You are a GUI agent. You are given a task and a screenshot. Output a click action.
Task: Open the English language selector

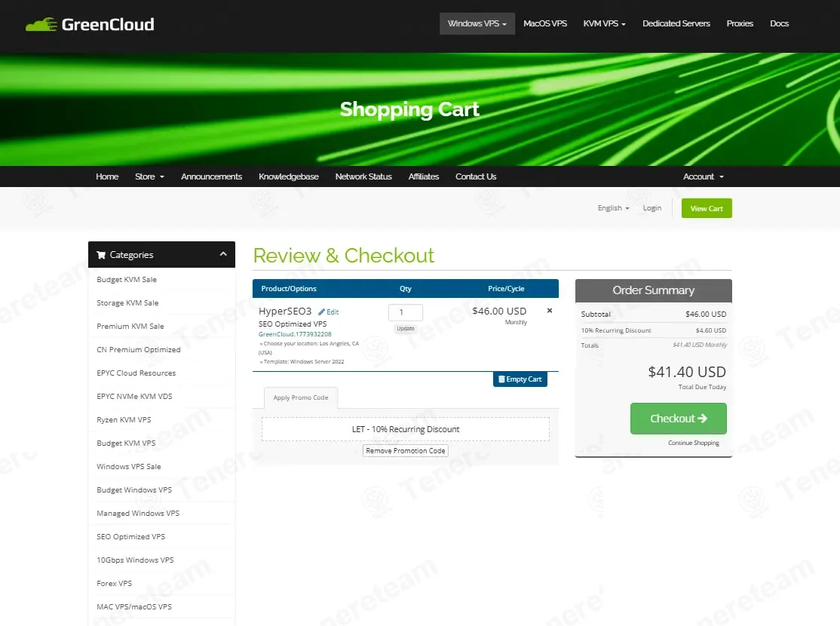(613, 208)
